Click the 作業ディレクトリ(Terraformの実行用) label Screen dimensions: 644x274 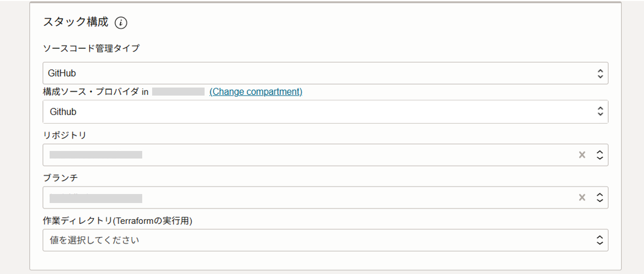[118, 221]
